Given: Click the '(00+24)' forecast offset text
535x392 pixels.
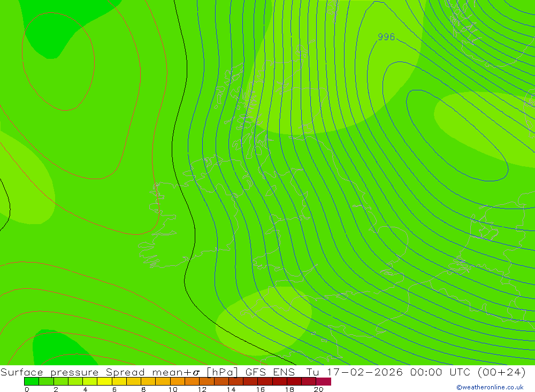Looking at the screenshot, I should [502, 372].
